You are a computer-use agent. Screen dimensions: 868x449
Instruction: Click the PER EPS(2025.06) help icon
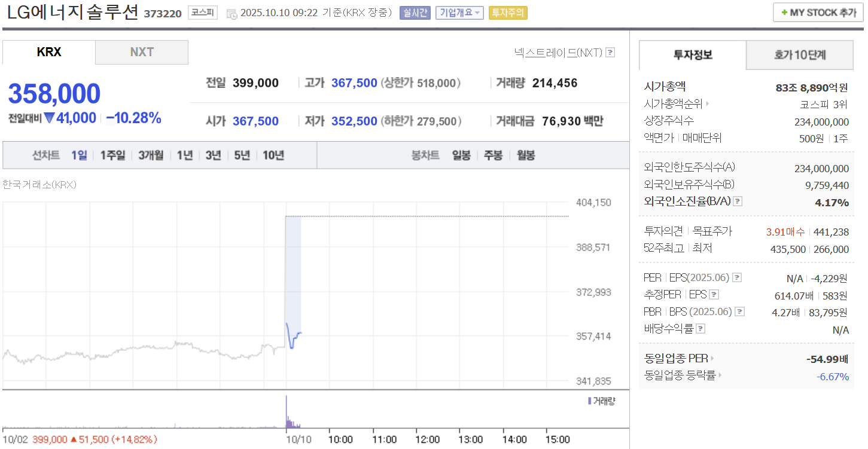736,277
